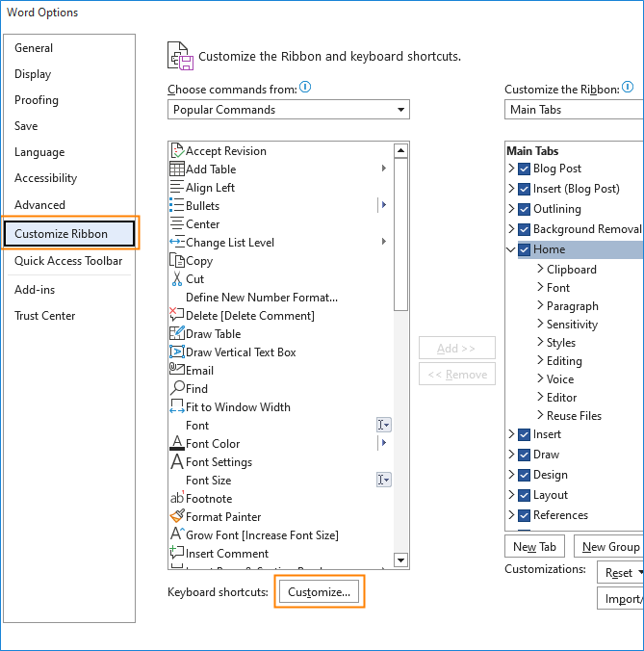Viewport: 644px width, 651px height.
Task: Toggle the Draw tab checkbox
Action: (x=524, y=455)
